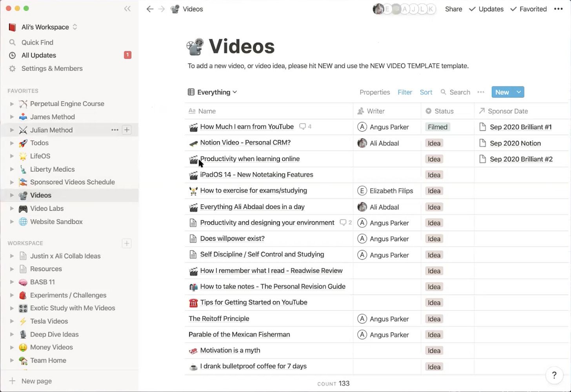The width and height of the screenshot is (571, 392).
Task: Open the Ali's Workspace switcher
Action: click(x=45, y=27)
